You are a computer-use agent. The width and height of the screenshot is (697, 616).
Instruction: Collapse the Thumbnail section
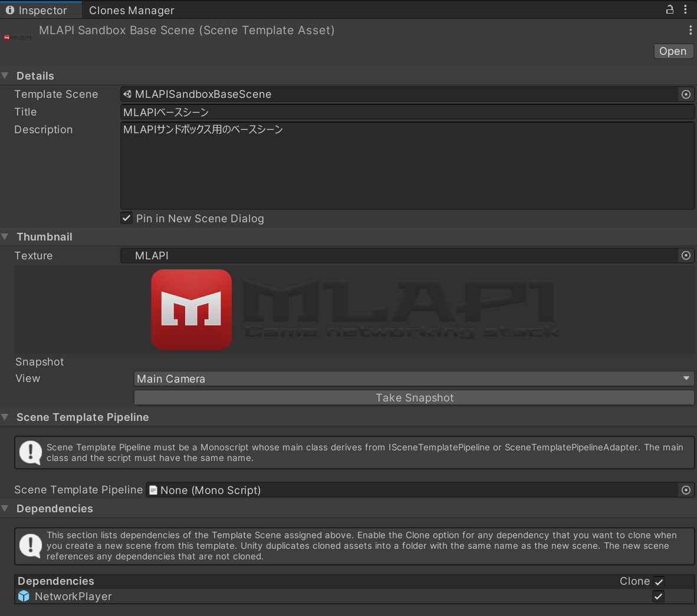pos(5,236)
